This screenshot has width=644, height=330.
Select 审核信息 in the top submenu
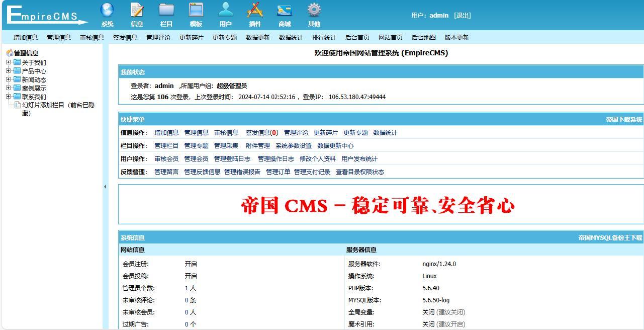pos(92,38)
